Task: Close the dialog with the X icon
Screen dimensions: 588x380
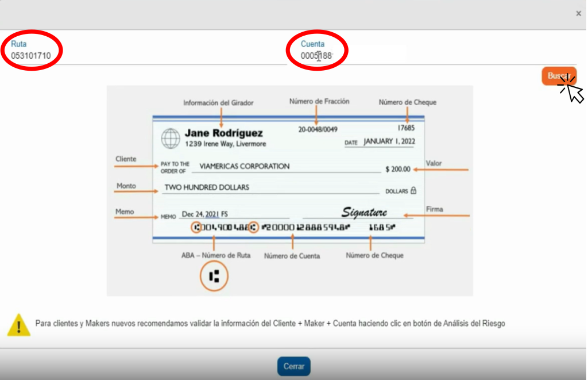Action: [x=578, y=13]
